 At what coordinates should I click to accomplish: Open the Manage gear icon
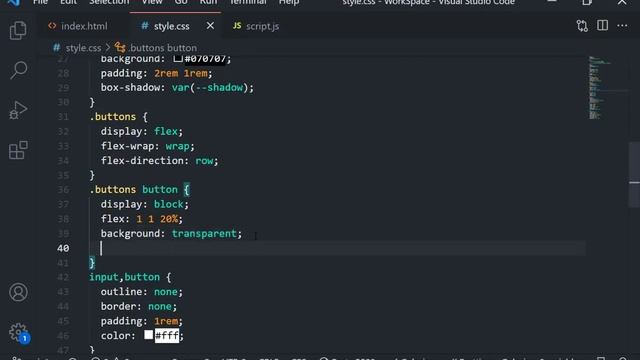pos(18,332)
